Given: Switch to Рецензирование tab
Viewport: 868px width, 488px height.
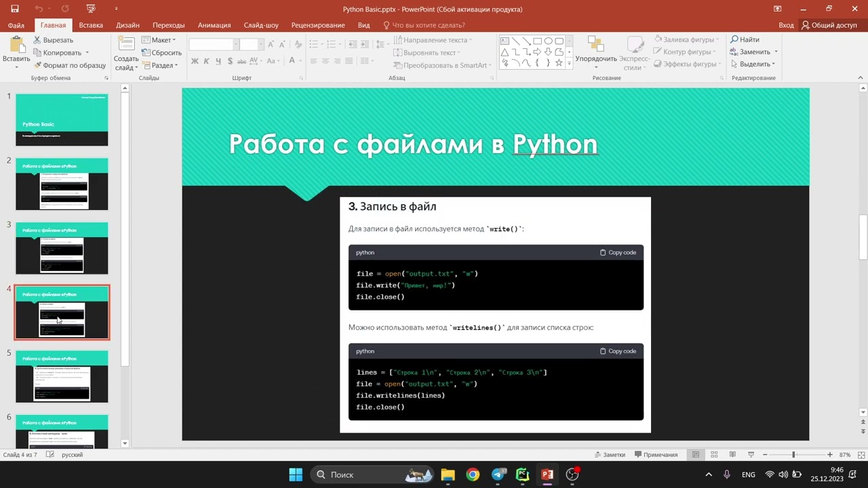Looking at the screenshot, I should pyautogui.click(x=318, y=25).
